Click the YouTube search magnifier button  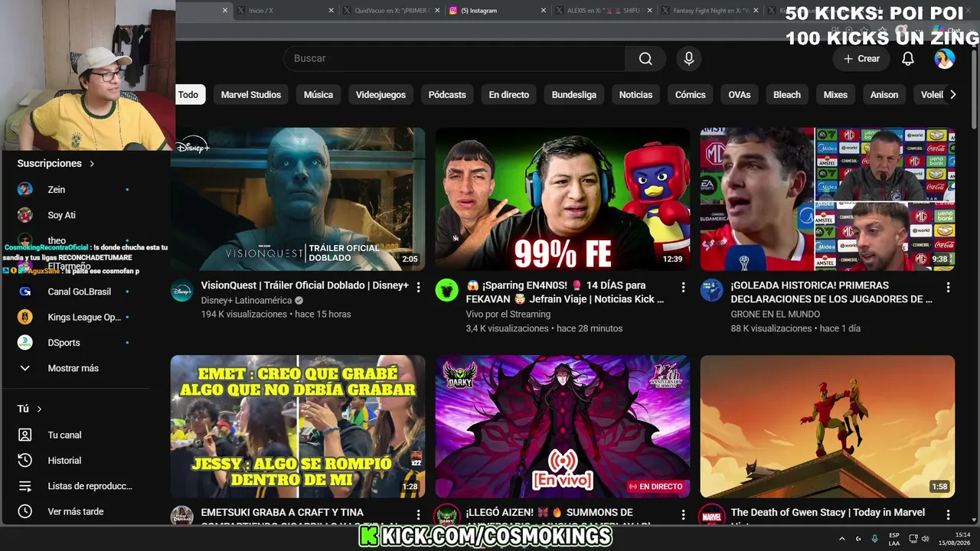[x=645, y=59]
